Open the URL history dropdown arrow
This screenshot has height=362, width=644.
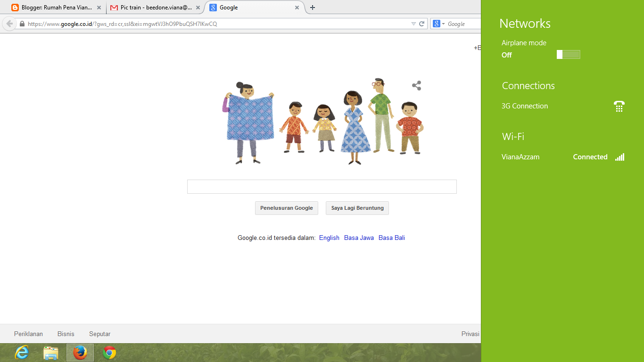click(x=413, y=24)
